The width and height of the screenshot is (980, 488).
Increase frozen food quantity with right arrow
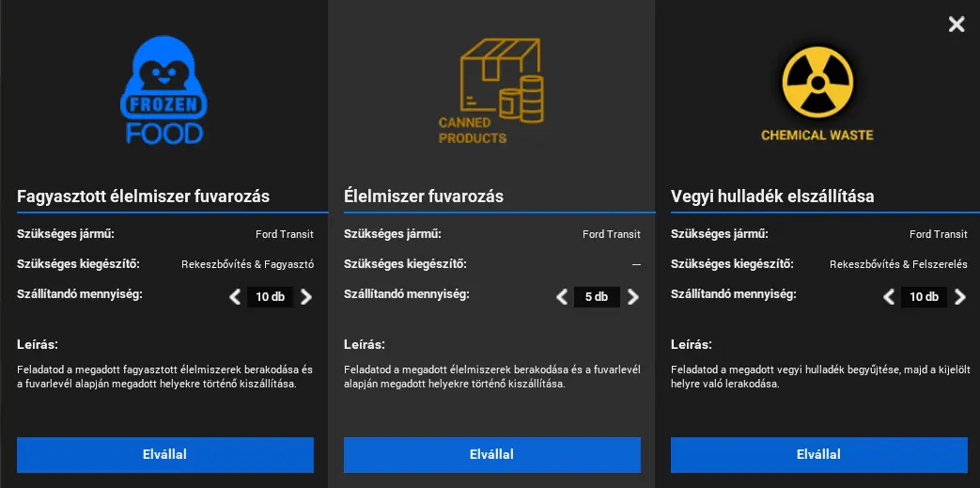pyautogui.click(x=305, y=296)
